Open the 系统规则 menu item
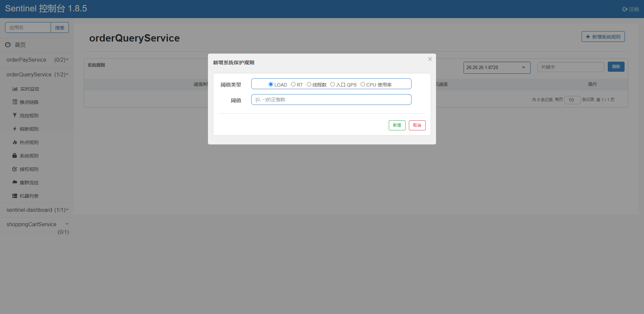 [29, 156]
